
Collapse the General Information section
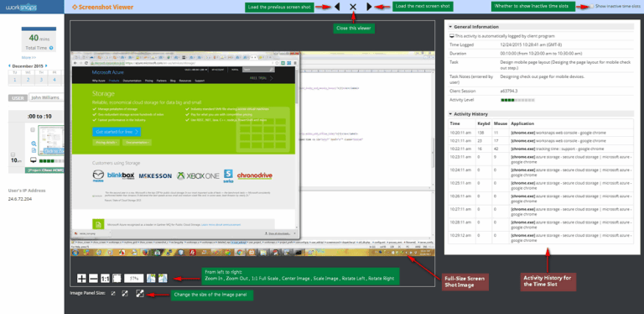coord(451,27)
